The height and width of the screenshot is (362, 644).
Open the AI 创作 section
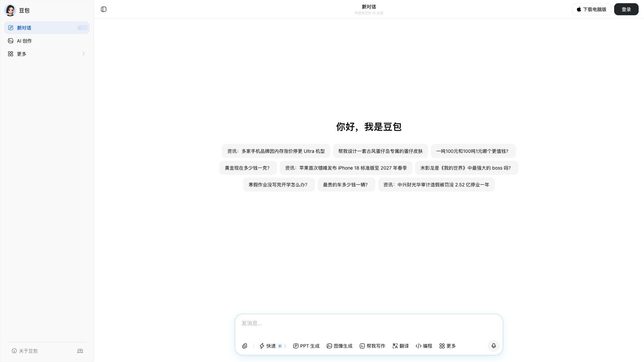24,41
